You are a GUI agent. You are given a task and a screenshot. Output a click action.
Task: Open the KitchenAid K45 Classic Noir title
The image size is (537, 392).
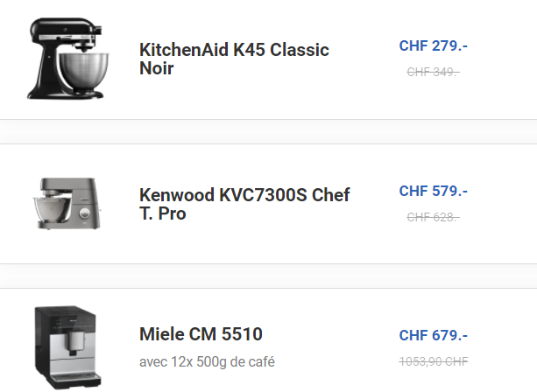click(x=234, y=59)
